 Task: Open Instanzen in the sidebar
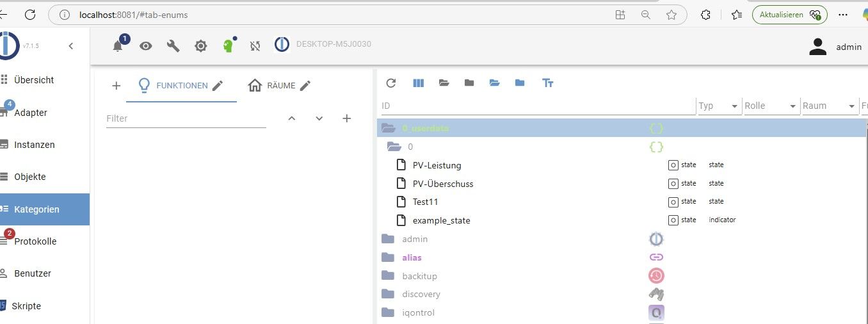[x=35, y=145]
